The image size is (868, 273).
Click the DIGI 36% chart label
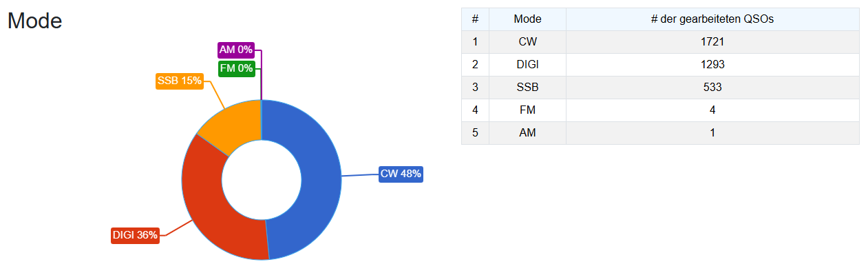[x=135, y=235]
